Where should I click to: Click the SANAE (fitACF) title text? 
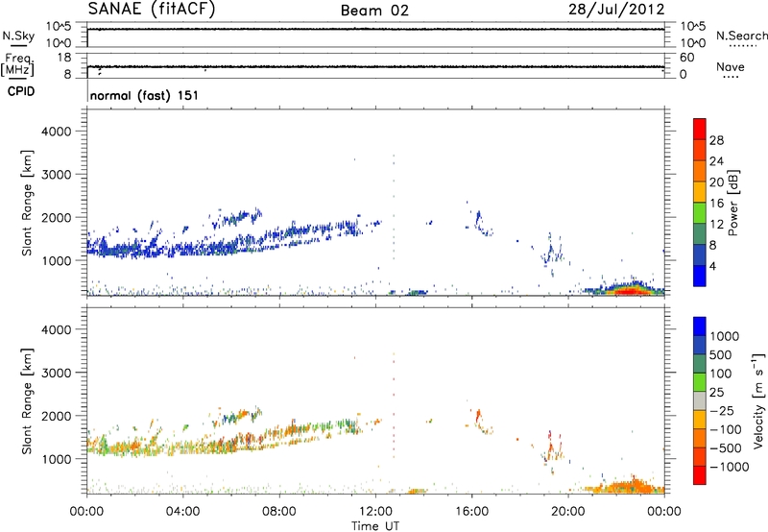(x=152, y=10)
